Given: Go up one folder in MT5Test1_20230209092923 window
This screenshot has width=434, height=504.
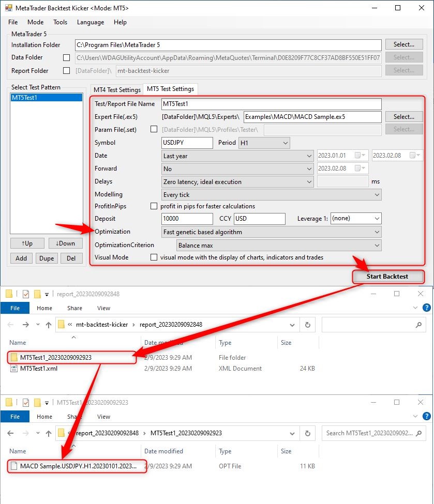Looking at the screenshot, I should (49, 433).
